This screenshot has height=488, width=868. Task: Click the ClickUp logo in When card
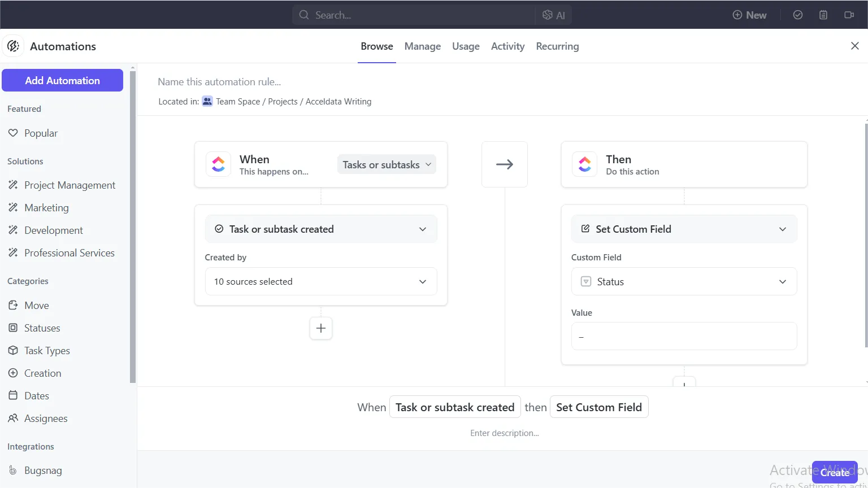(218, 164)
